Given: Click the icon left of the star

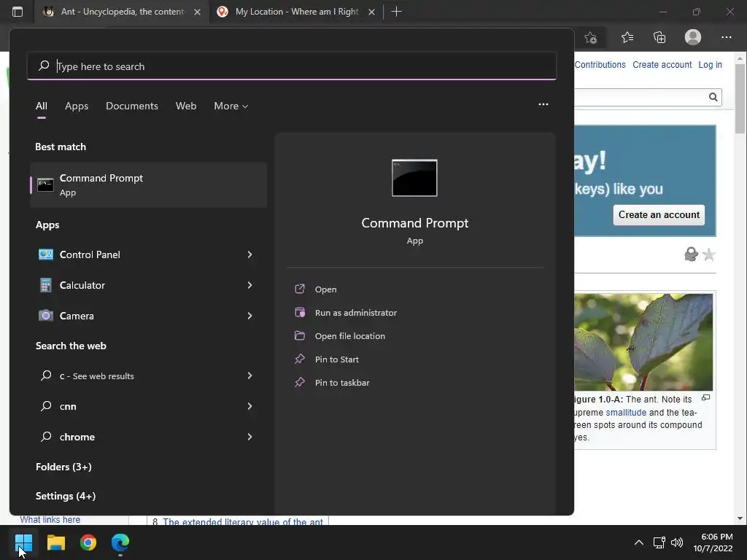Looking at the screenshot, I should click(x=691, y=254).
